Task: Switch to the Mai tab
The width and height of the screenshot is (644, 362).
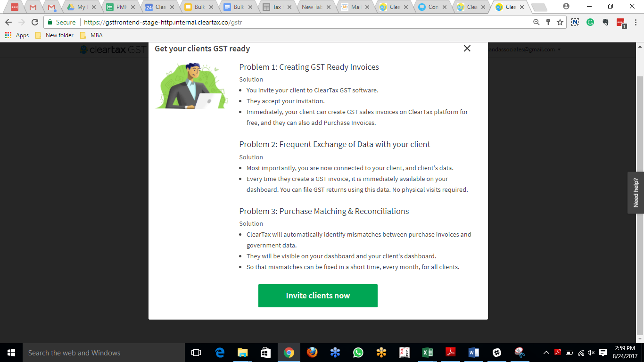Action: coord(355,7)
